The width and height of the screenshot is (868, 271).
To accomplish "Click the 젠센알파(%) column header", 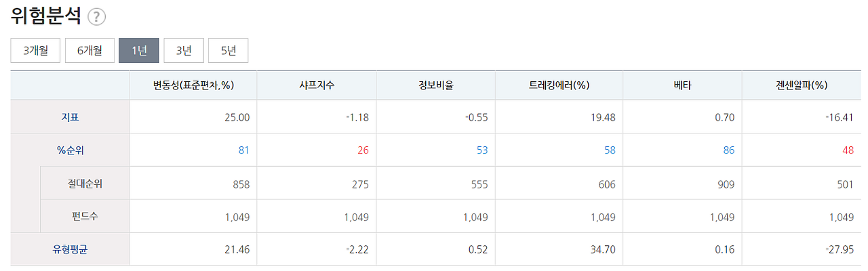I will tap(802, 85).
